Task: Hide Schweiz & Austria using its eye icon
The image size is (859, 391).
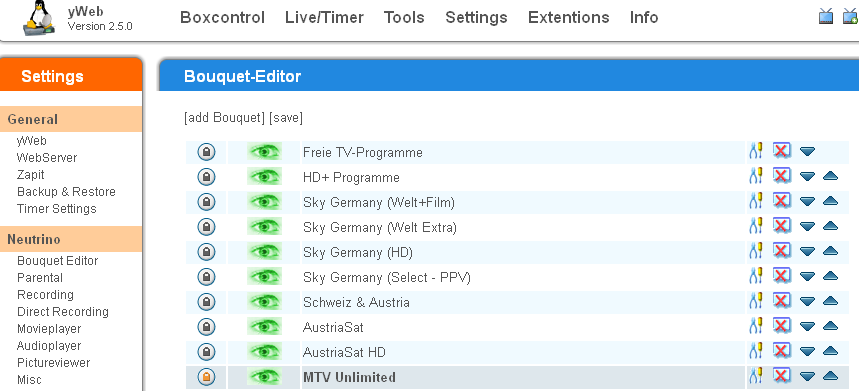Action: coord(265,302)
